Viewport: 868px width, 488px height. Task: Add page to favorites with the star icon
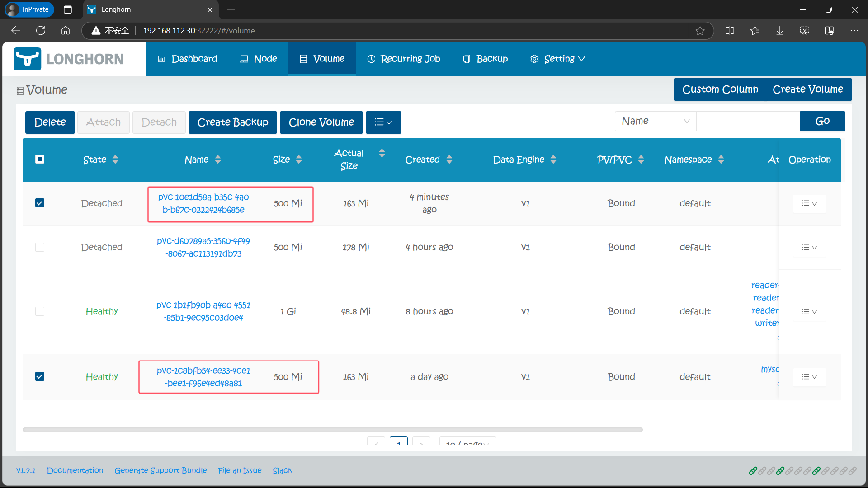pyautogui.click(x=700, y=31)
